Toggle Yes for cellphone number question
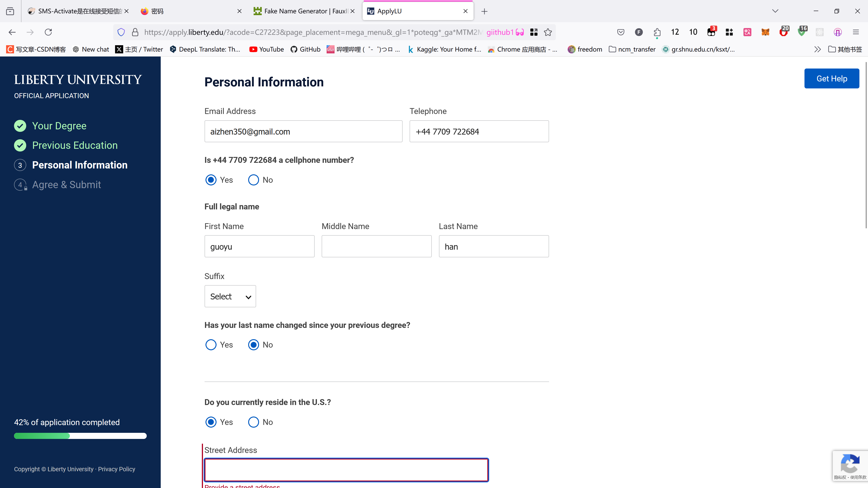868x488 pixels. tap(211, 180)
